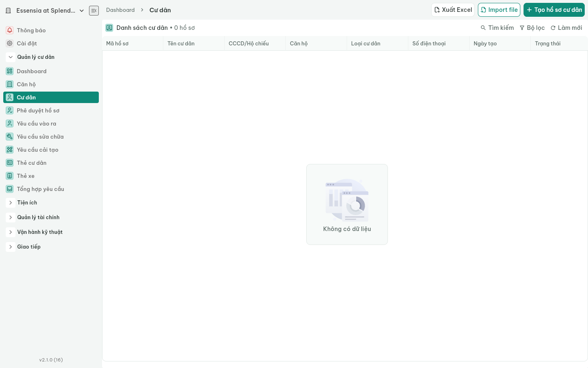Collapse the Quản lý cư dân section
This screenshot has width=588, height=368.
(11, 57)
